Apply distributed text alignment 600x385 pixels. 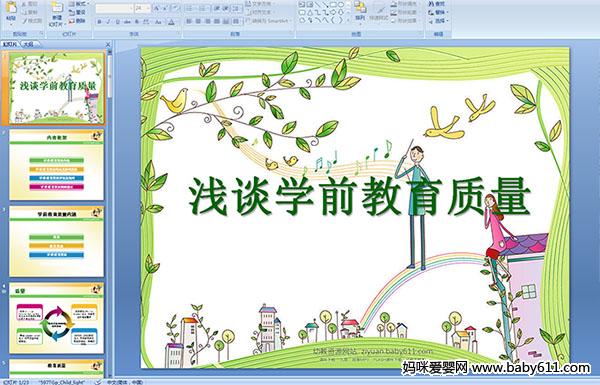click(x=226, y=21)
